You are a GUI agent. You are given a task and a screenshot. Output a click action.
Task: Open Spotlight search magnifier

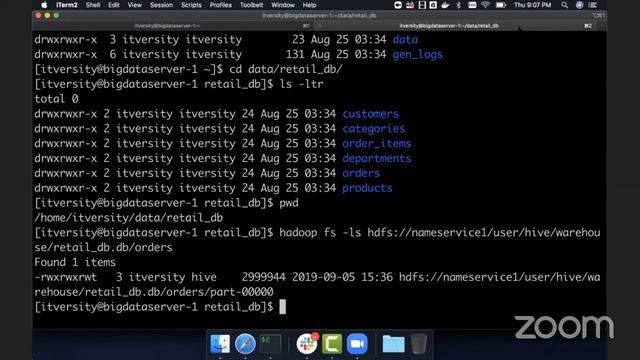point(564,5)
